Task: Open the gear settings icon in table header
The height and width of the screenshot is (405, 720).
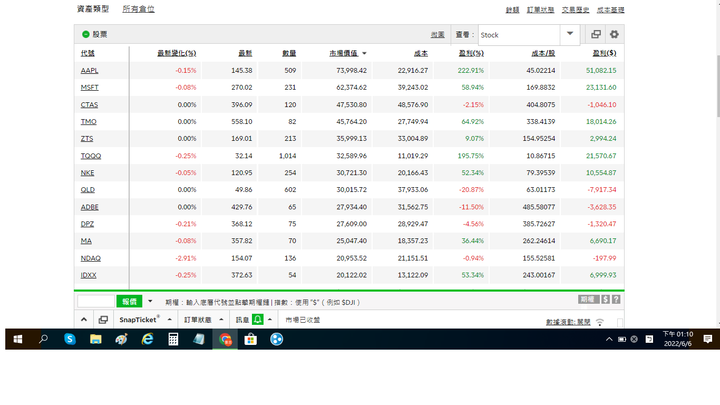Action: 614,34
